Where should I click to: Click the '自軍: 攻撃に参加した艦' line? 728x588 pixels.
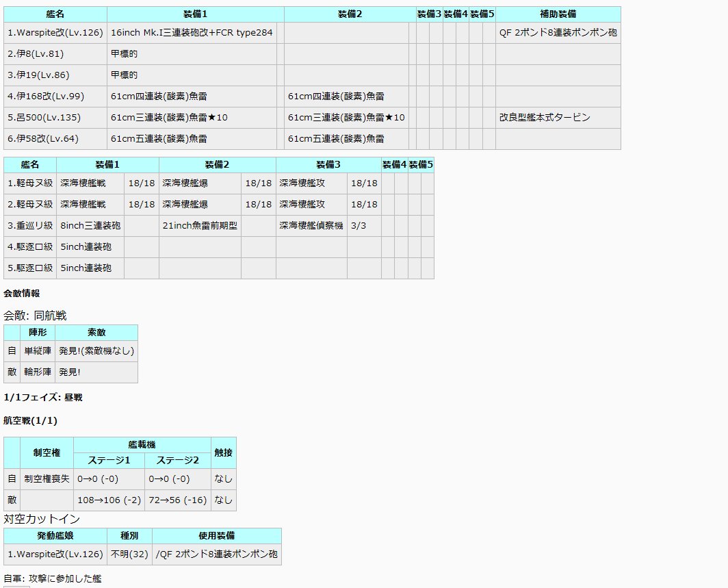53,578
